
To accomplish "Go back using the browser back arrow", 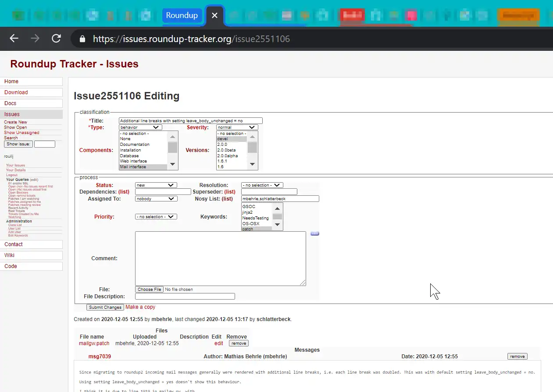I will (x=14, y=39).
